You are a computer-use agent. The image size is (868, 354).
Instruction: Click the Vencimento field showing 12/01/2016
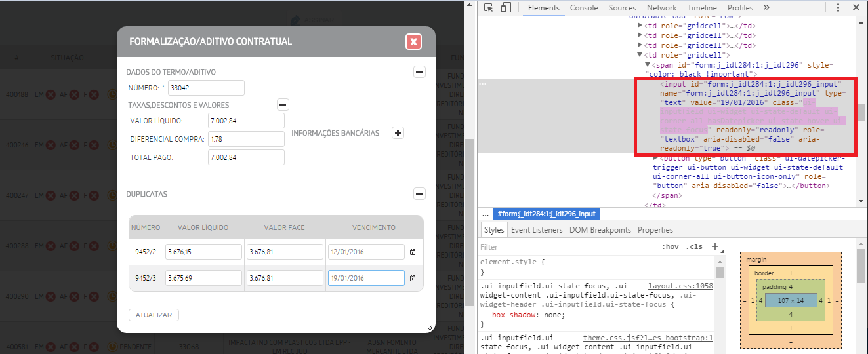tap(366, 252)
